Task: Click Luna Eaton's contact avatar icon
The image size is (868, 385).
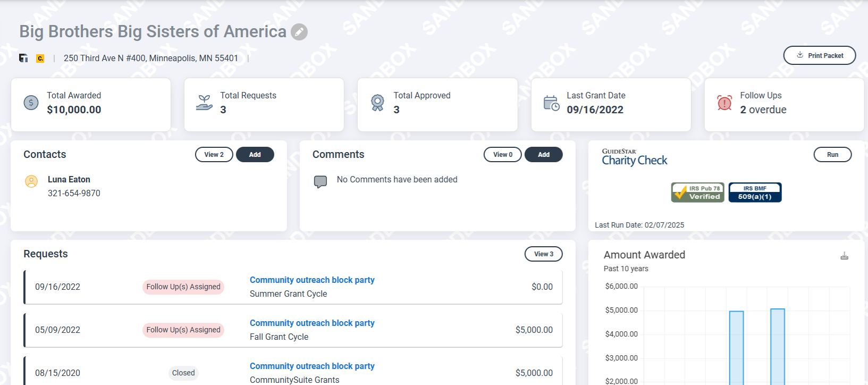Action: point(31,181)
